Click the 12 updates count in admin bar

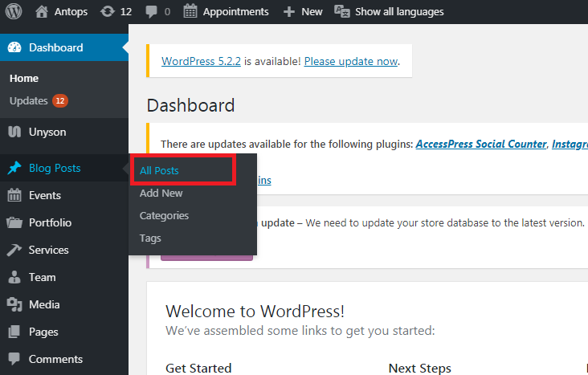tap(126, 11)
